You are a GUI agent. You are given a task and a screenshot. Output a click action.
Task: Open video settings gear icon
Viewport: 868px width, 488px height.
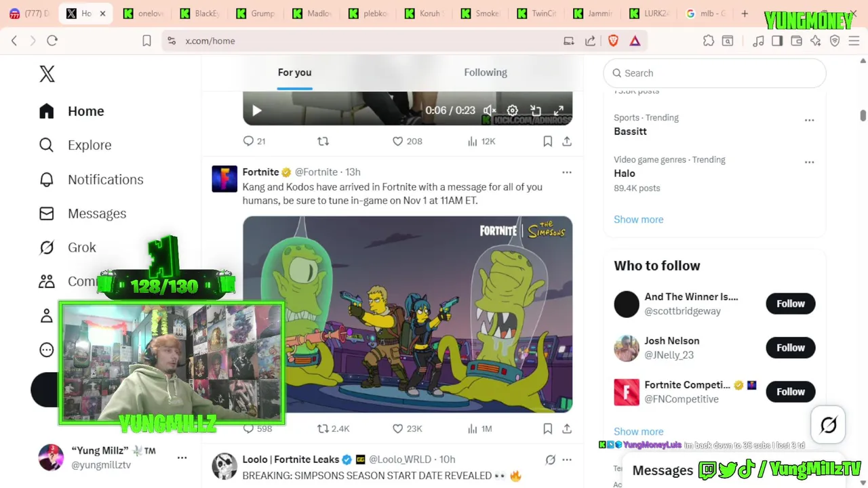[513, 110]
